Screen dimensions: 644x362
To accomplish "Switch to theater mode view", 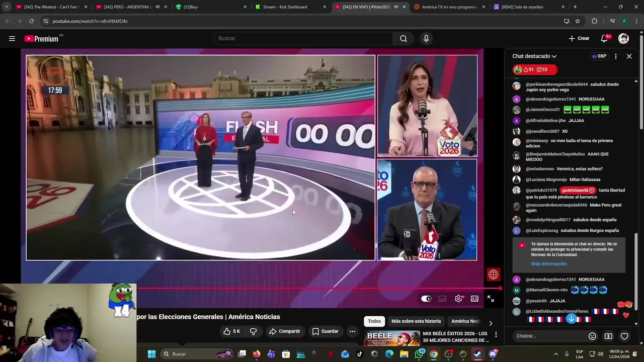I will [x=474, y=299].
